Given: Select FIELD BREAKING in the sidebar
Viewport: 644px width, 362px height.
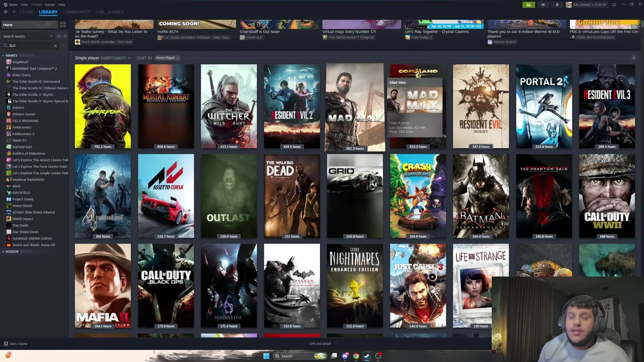Looking at the screenshot, I should (x=25, y=121).
